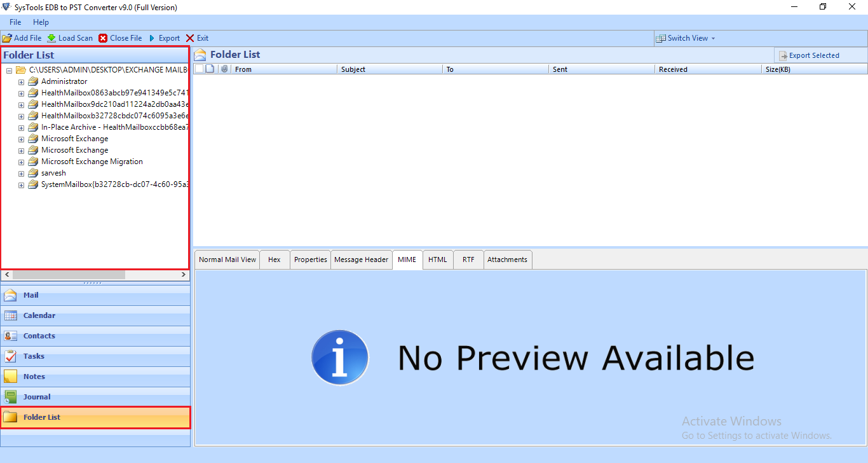
Task: Sort by the Received column header
Action: tap(708, 69)
